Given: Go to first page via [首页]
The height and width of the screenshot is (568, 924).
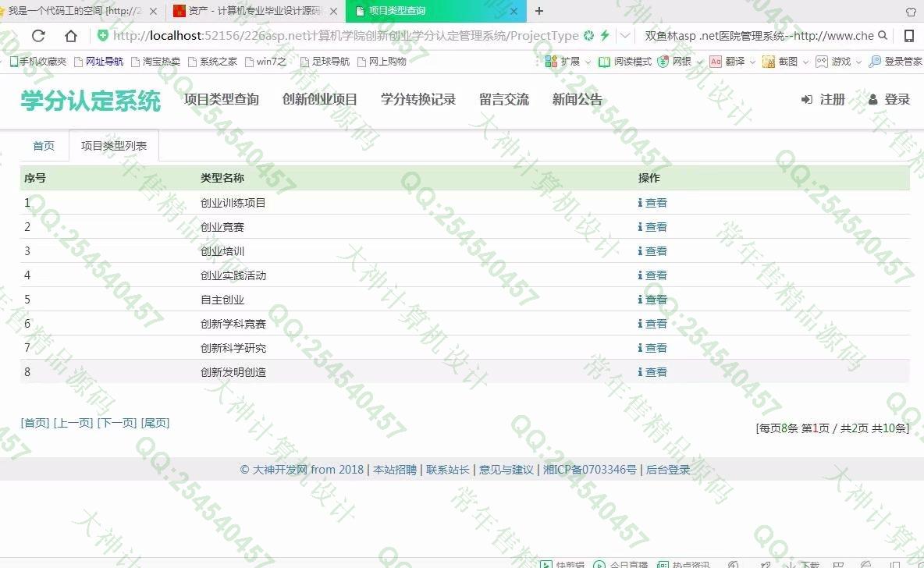Looking at the screenshot, I should pyautogui.click(x=35, y=422).
